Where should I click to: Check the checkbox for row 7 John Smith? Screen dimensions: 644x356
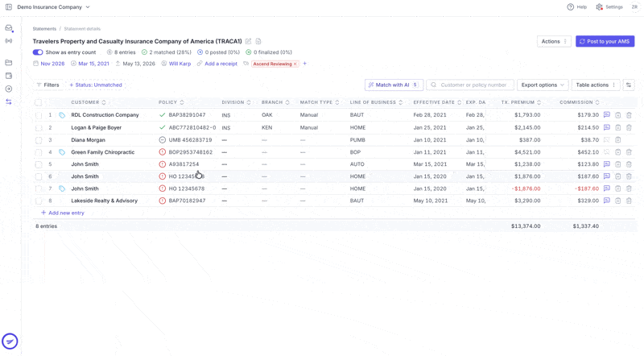[x=38, y=189]
